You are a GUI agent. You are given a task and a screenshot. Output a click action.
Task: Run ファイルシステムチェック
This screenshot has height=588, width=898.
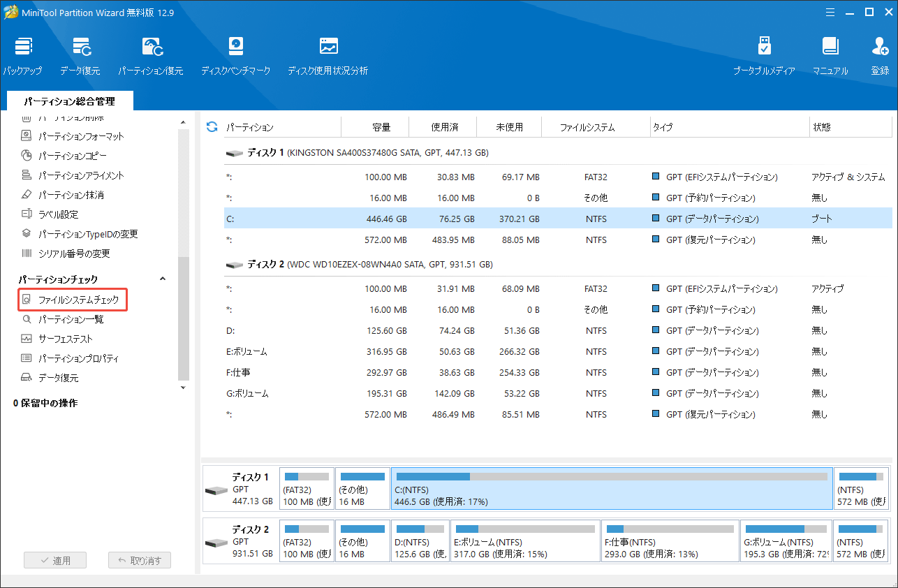pos(73,300)
